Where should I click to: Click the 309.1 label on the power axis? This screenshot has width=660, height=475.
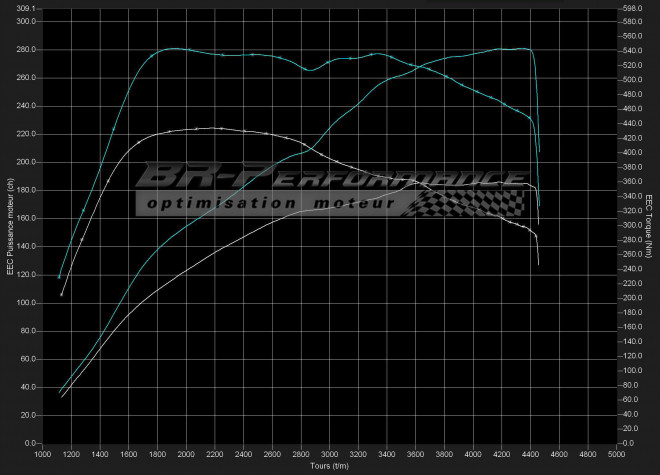[26, 8]
